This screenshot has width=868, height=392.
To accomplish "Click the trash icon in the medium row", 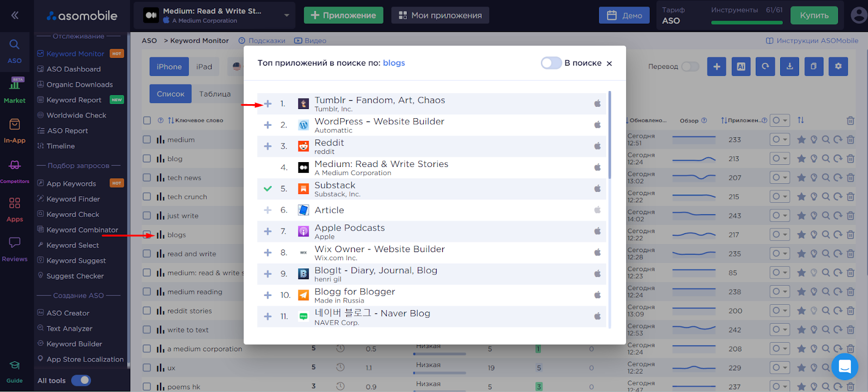I will [851, 139].
